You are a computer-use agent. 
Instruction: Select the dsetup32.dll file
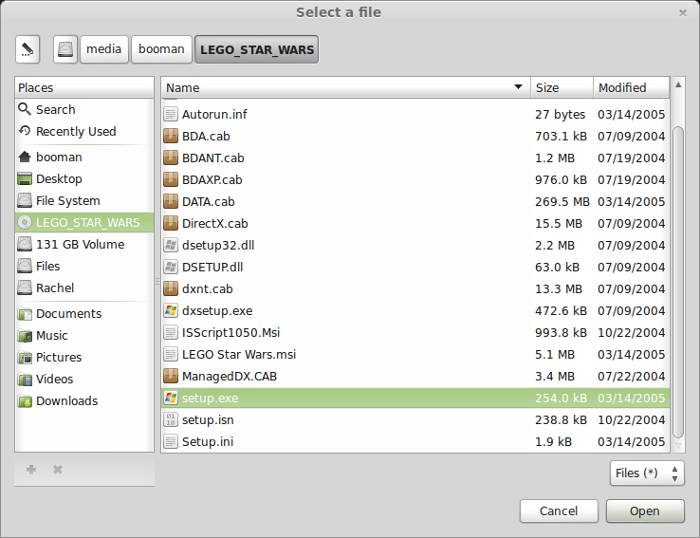pyautogui.click(x=415, y=245)
